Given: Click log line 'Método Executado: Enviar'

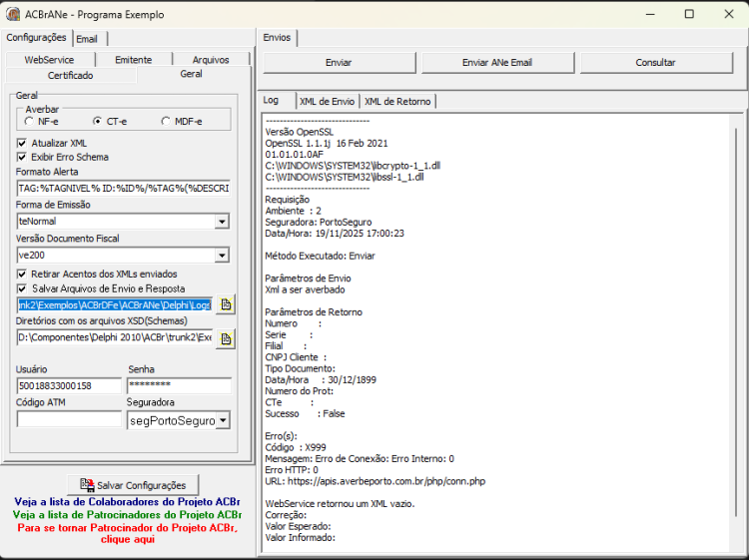Looking at the screenshot, I should 320,256.
